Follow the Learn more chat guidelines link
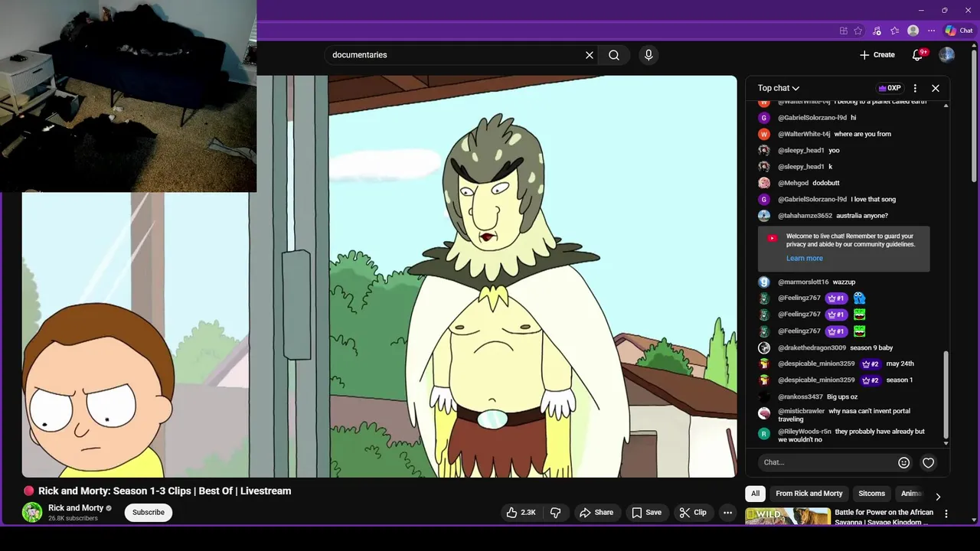980x551 pixels. pyautogui.click(x=805, y=259)
